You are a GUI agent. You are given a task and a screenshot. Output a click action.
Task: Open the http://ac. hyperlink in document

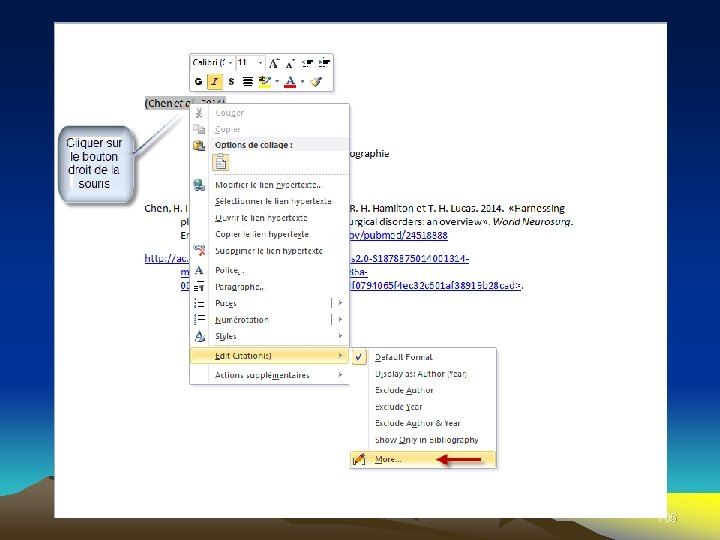[x=166, y=259]
